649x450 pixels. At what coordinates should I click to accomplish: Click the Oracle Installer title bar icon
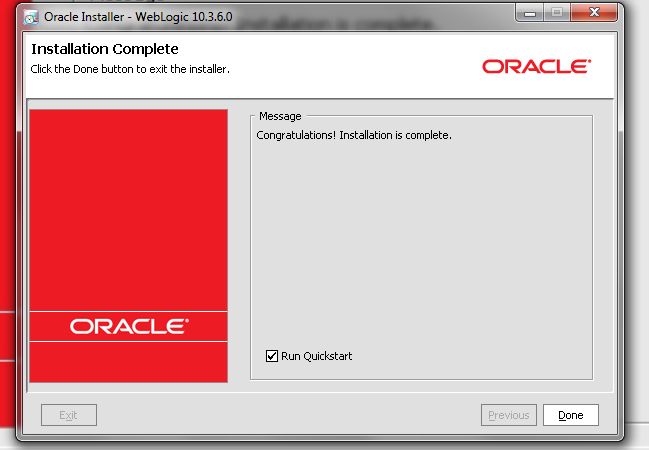point(31,17)
